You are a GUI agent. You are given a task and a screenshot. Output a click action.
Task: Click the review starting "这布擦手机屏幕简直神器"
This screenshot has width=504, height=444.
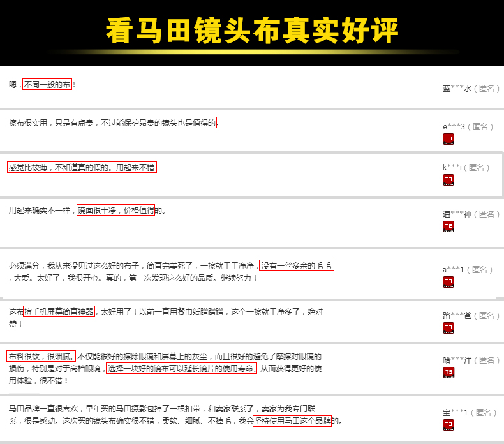(x=165, y=318)
